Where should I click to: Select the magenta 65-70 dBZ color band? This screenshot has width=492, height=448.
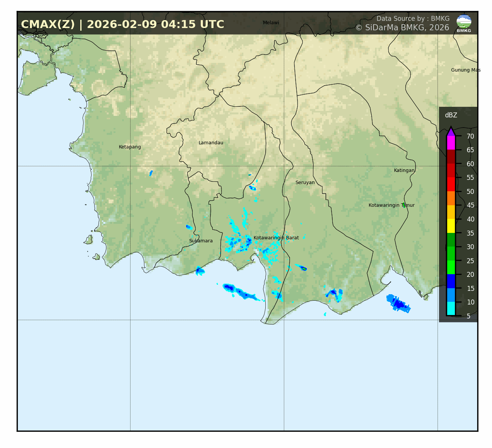tap(450, 143)
